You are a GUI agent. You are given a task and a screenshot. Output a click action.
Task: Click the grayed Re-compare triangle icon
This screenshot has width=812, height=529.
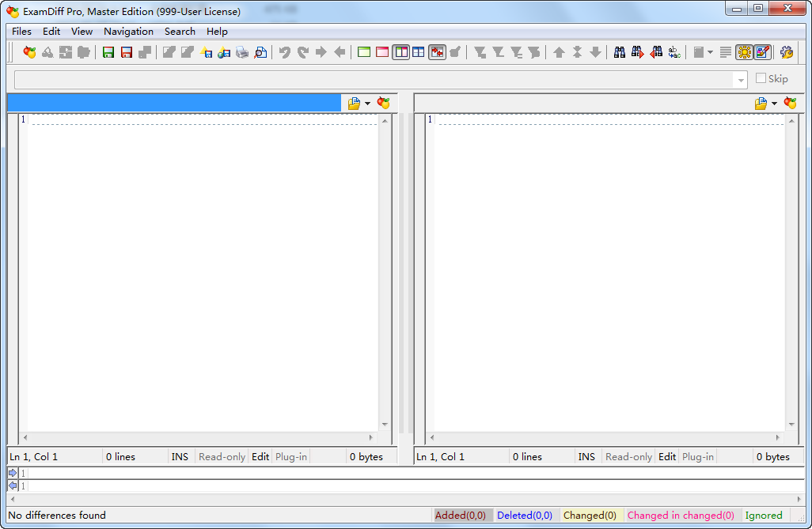pos(47,52)
